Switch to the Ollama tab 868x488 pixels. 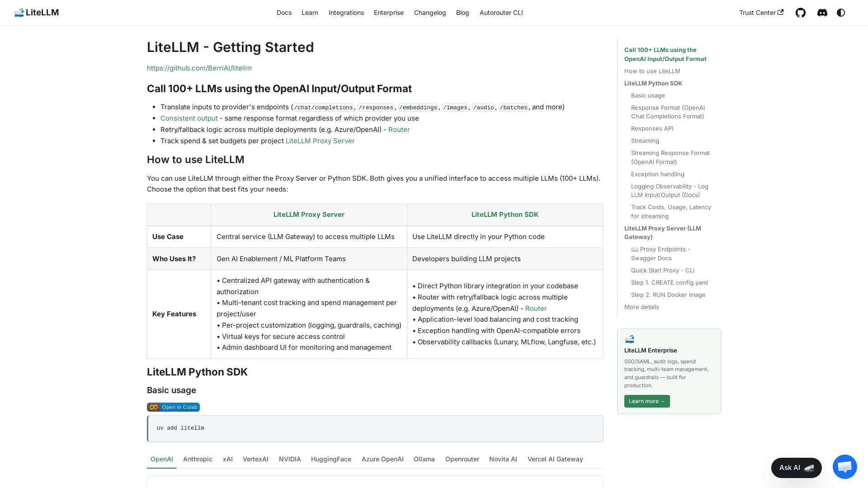pyautogui.click(x=424, y=459)
